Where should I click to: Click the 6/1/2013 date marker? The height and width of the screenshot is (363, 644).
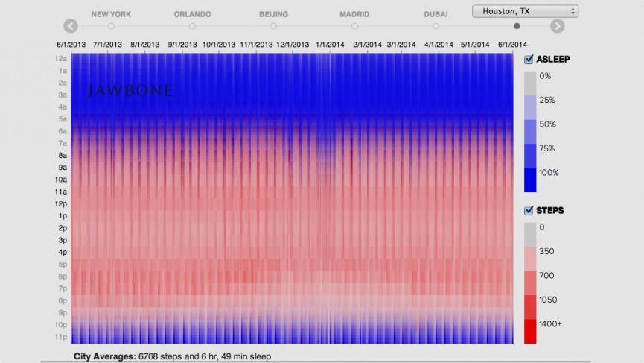[x=71, y=45]
